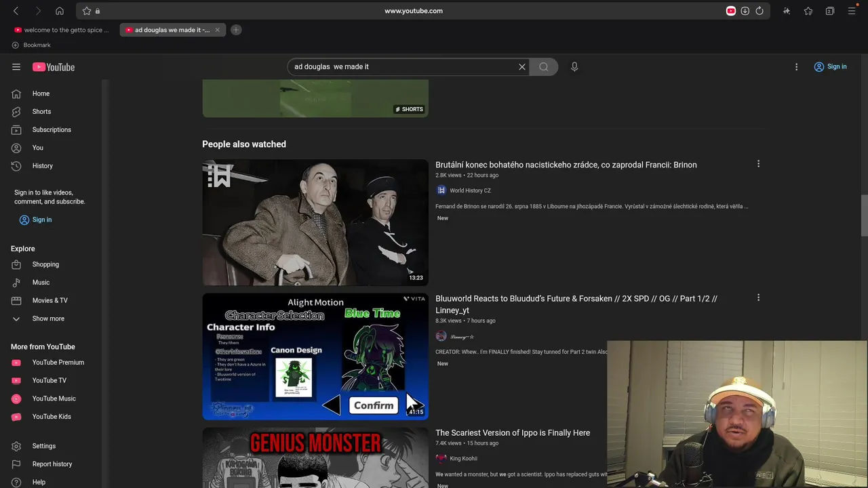Start voice search with the microphone
The image size is (868, 488).
(x=574, y=67)
